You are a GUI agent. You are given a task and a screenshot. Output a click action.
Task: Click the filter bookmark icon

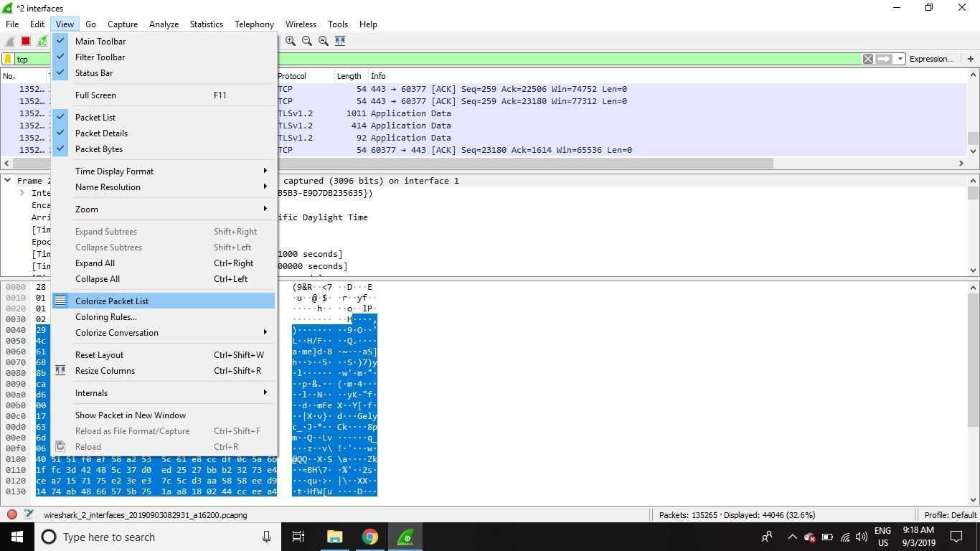[x=8, y=59]
